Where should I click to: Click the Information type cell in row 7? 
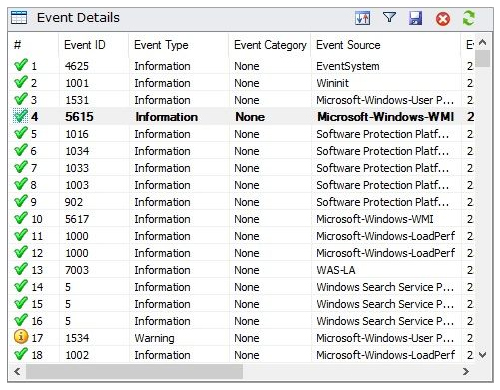click(x=162, y=168)
